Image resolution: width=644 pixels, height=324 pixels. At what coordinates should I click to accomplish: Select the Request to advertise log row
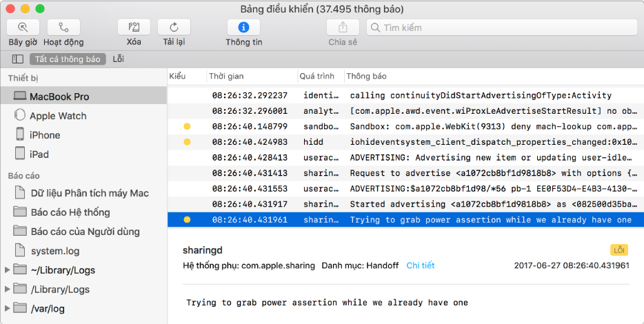point(405,173)
